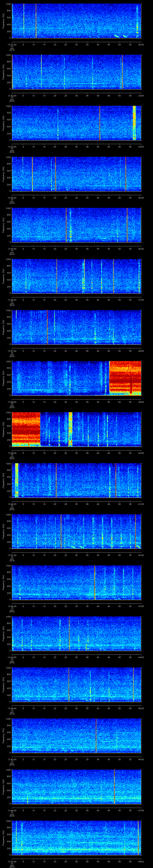The width and height of the screenshot is (153, 868).
Task: Open the spectrogram panel starting at 13:45:00
Action: (76, 736)
